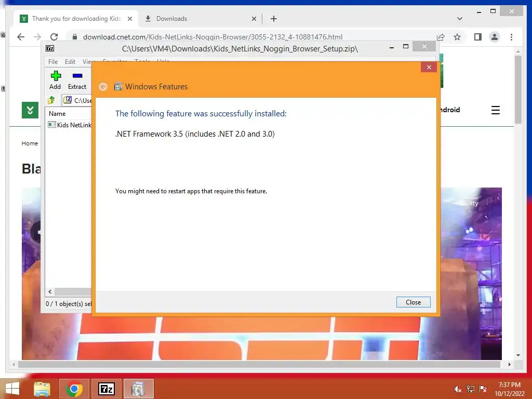Open Action Center flag icon
Viewport: 532px width, 399px height.
(x=483, y=389)
